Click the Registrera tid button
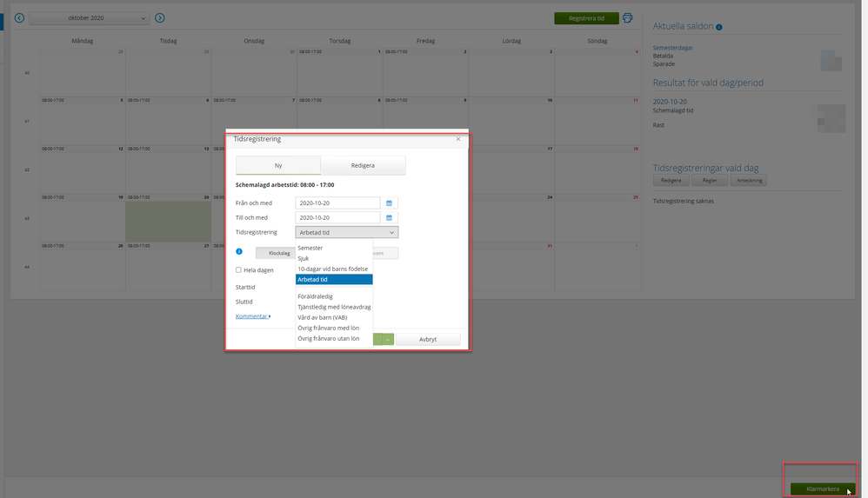This screenshot has height=498, width=868. (586, 18)
